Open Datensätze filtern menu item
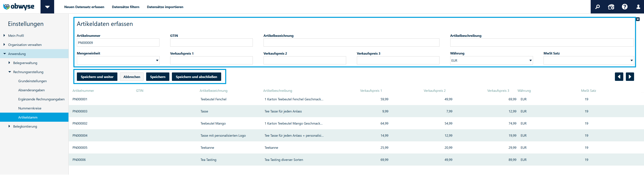 pos(125,7)
